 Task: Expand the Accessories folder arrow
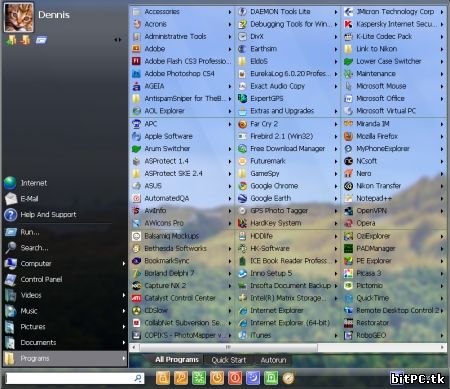(230, 12)
